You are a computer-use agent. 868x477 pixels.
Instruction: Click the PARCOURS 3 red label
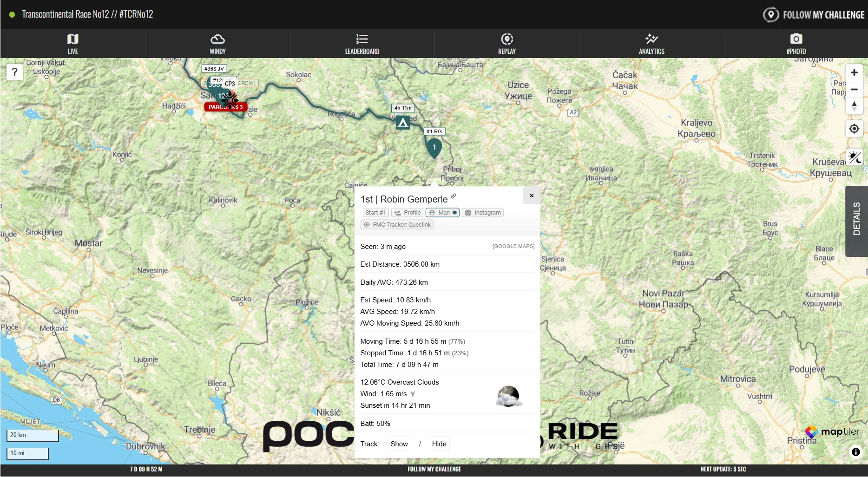coord(225,107)
